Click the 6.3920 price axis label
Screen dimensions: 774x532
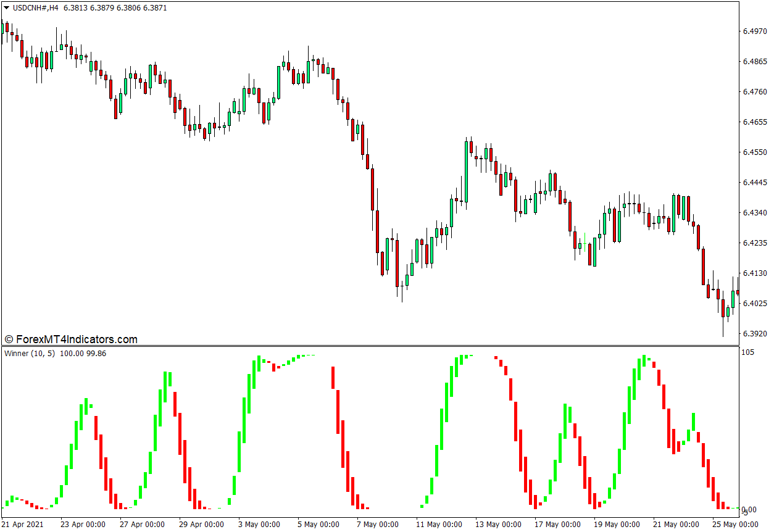pyautogui.click(x=755, y=334)
